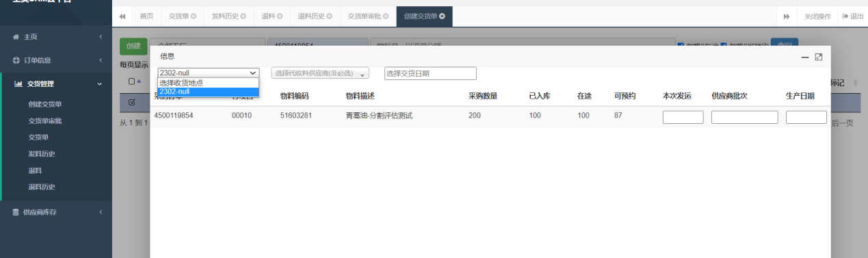Switch to the 退料历史 tab

[x=315, y=16]
